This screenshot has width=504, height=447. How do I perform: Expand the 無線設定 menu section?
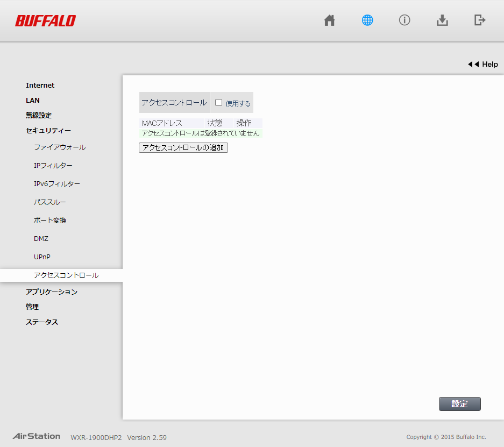tap(39, 116)
